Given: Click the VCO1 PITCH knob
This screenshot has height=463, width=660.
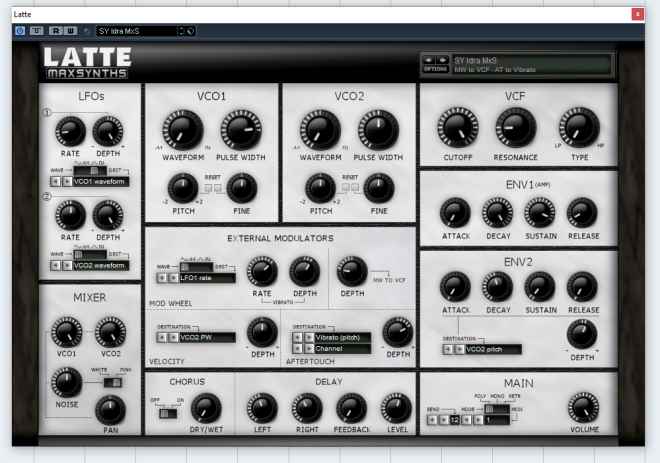Looking at the screenshot, I should 183,188.
